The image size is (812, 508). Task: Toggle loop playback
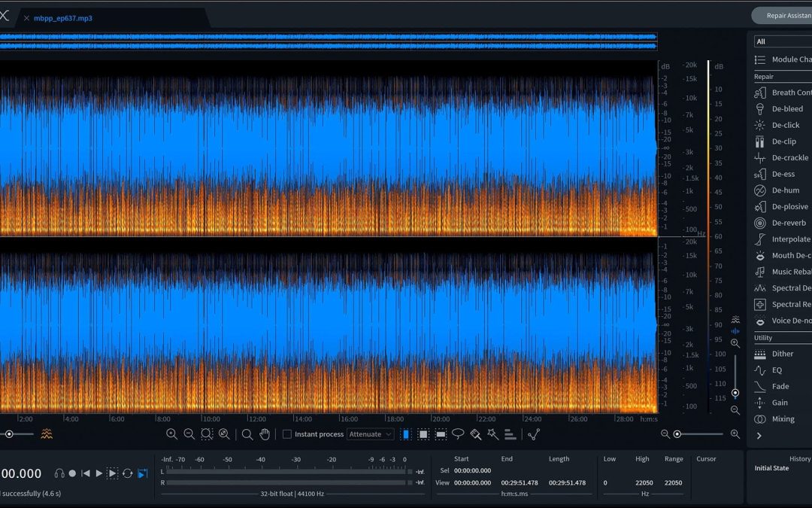127,473
